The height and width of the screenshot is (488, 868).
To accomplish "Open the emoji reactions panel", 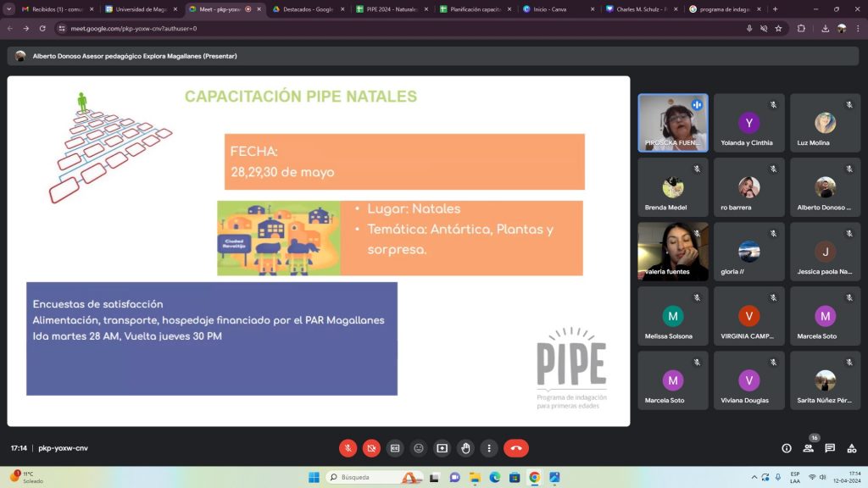I will [x=418, y=447].
